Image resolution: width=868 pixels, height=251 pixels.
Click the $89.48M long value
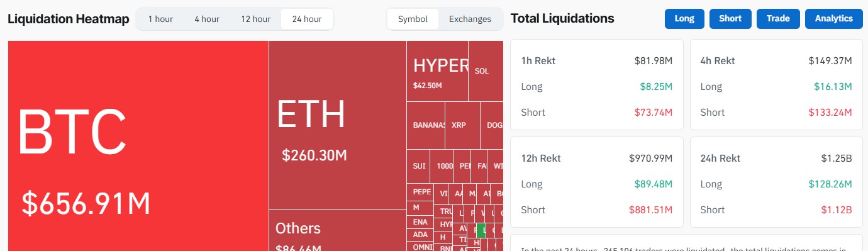(654, 184)
